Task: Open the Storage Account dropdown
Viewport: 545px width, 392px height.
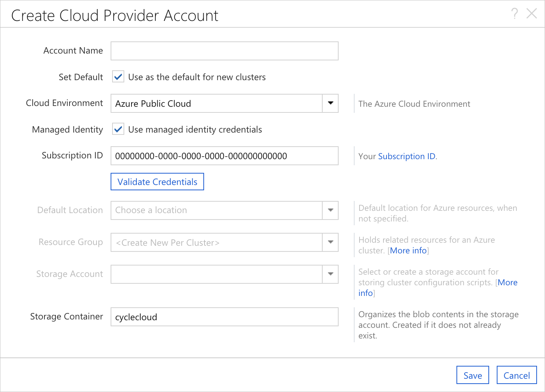Action: pos(330,274)
